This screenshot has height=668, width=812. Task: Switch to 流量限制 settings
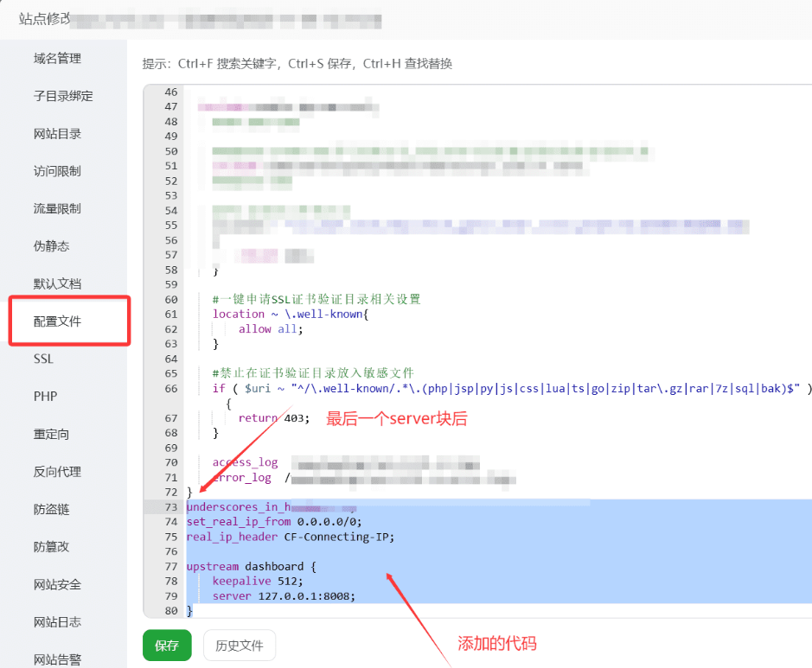click(x=57, y=208)
